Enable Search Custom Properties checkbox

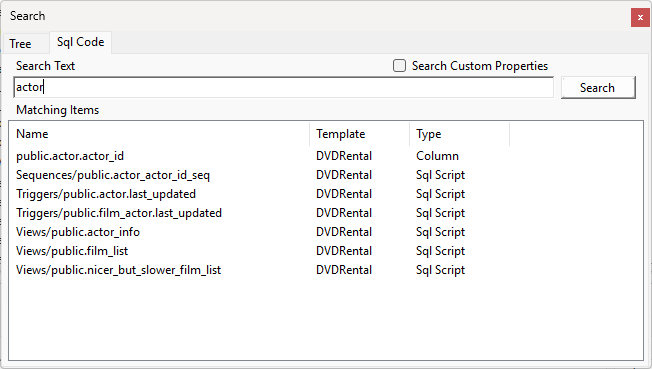pos(399,66)
